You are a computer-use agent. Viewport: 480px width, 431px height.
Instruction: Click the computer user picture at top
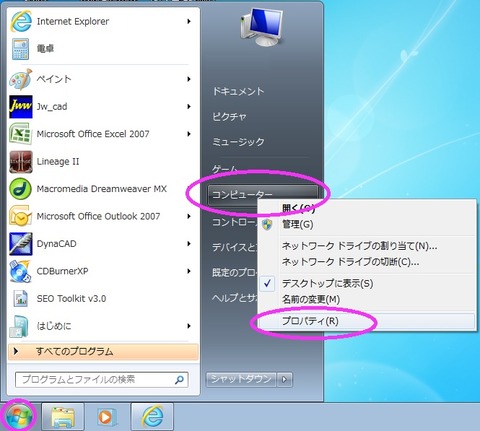pos(262,27)
